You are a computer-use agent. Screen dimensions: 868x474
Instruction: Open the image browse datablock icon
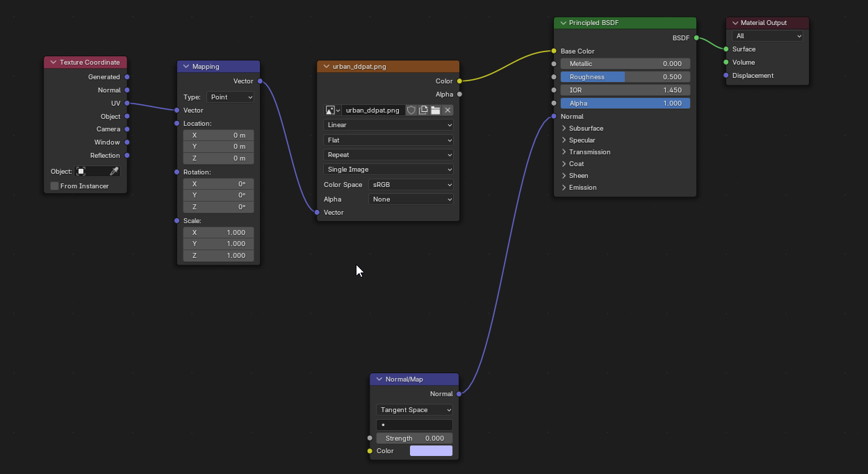coord(332,110)
